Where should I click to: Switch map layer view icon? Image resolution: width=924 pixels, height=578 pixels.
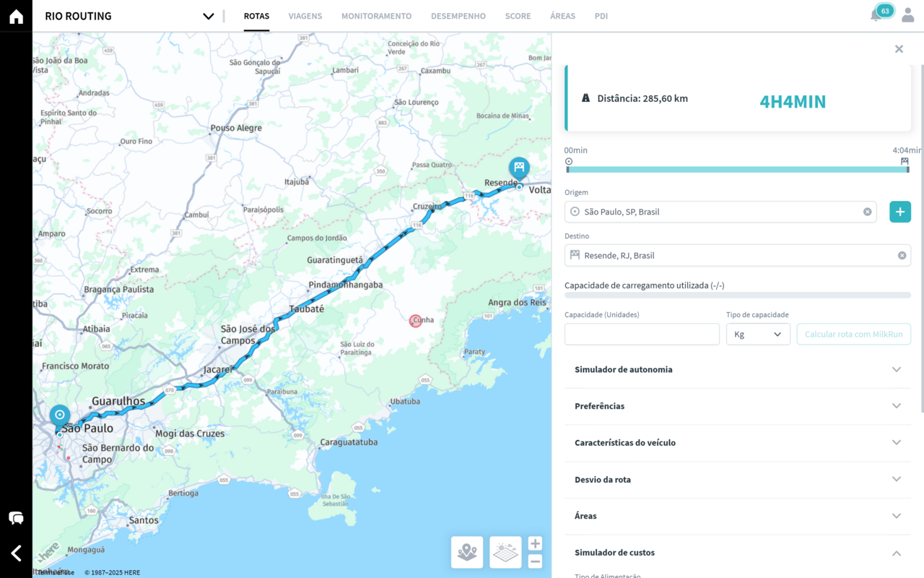[x=505, y=552]
